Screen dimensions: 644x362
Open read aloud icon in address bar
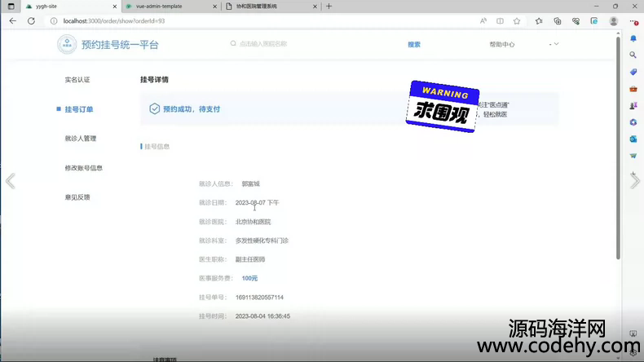point(483,21)
